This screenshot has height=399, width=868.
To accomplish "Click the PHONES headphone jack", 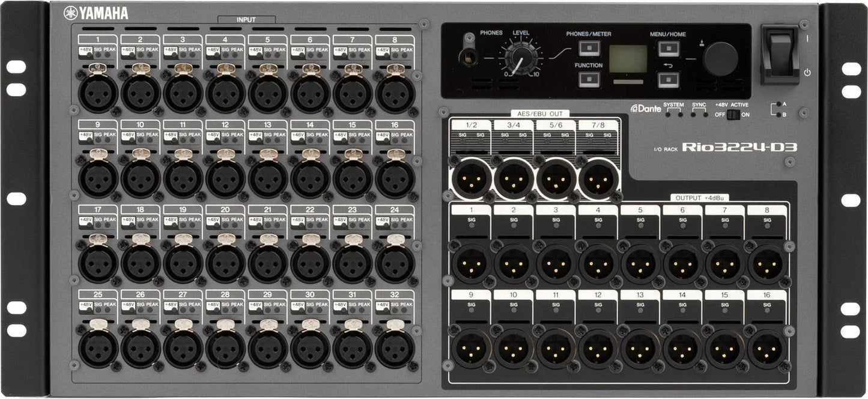I will 467,57.
